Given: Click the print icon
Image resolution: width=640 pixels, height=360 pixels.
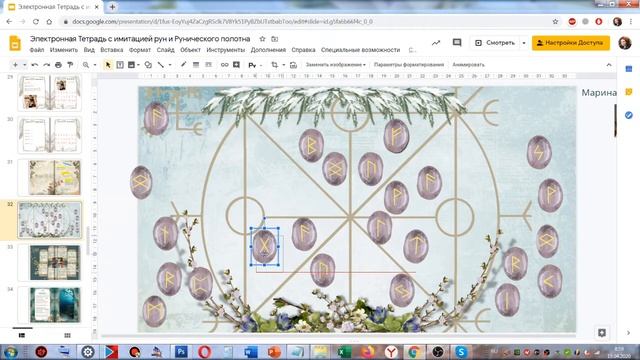Looking at the screenshot, I should 58,65.
